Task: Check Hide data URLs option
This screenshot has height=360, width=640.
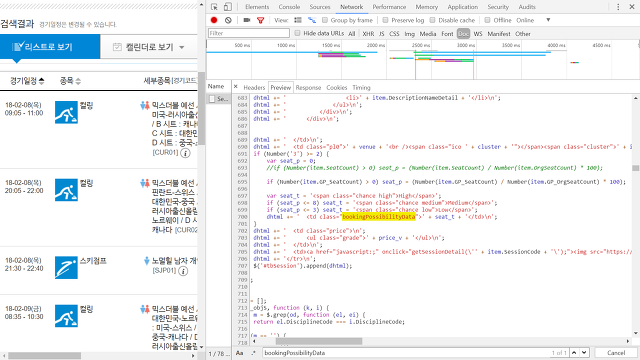Action: click(297, 33)
